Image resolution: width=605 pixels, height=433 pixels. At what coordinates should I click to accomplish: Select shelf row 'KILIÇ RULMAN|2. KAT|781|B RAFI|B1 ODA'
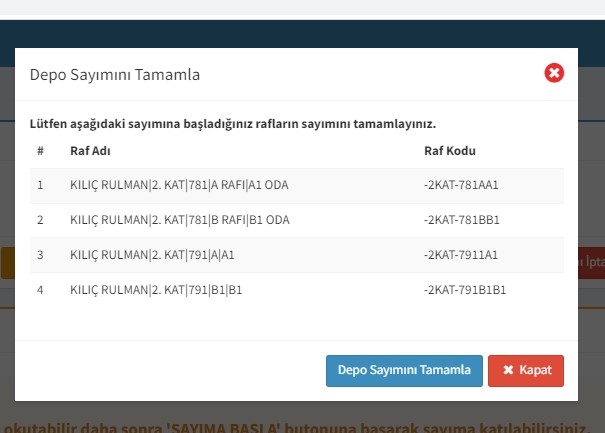(180, 220)
